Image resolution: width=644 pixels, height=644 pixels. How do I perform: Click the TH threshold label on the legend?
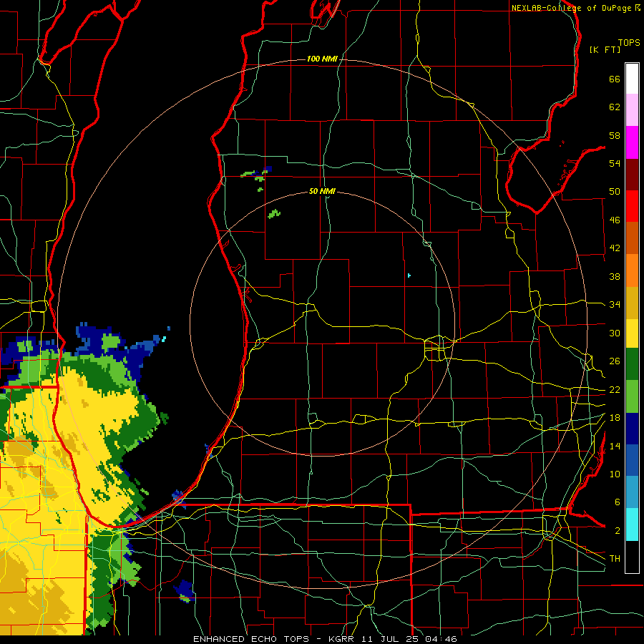pyautogui.click(x=615, y=559)
